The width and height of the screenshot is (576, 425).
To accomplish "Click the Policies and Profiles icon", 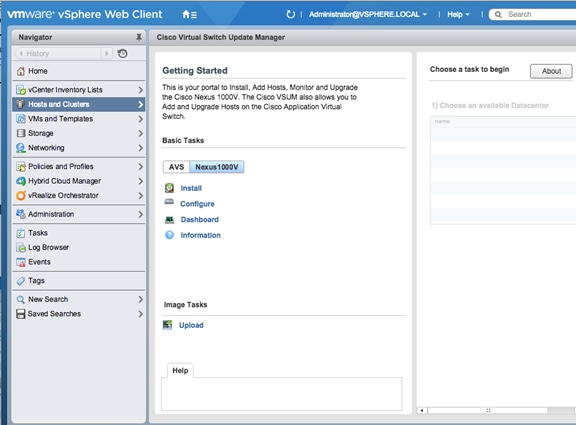I will (x=21, y=166).
